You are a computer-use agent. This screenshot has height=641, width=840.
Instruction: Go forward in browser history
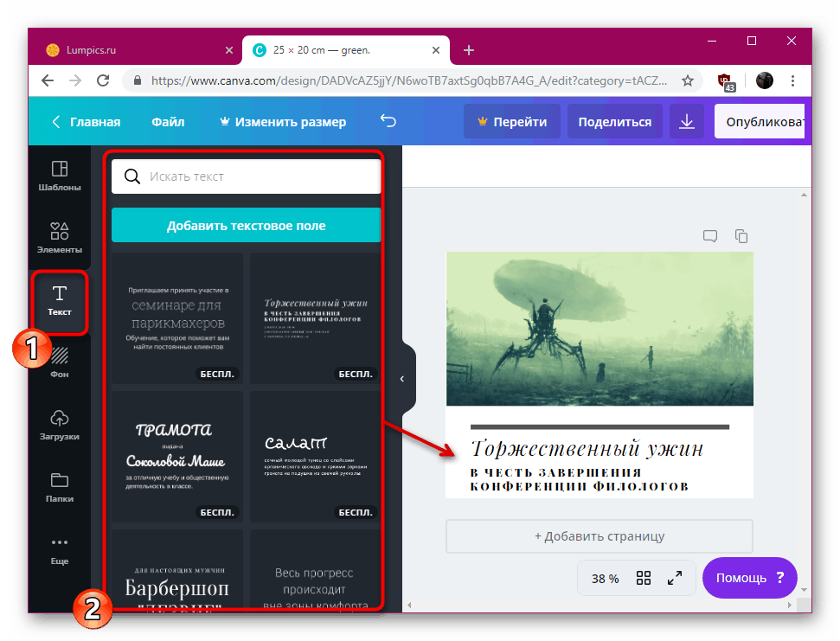click(x=75, y=80)
